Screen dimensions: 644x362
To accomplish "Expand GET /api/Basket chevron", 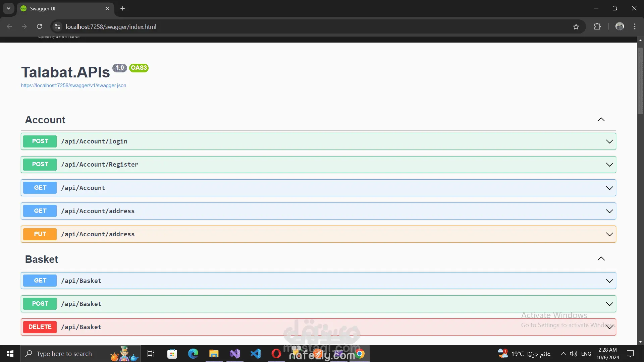I will pos(609,281).
